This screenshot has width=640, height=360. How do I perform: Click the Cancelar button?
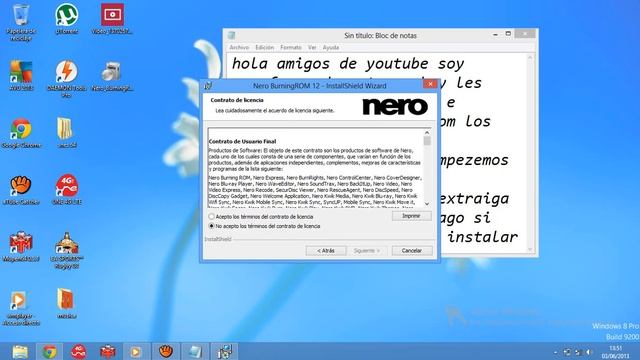click(x=411, y=251)
